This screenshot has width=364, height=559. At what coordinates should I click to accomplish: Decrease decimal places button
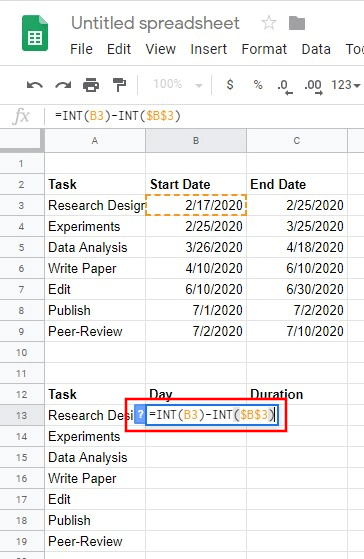[x=284, y=87]
